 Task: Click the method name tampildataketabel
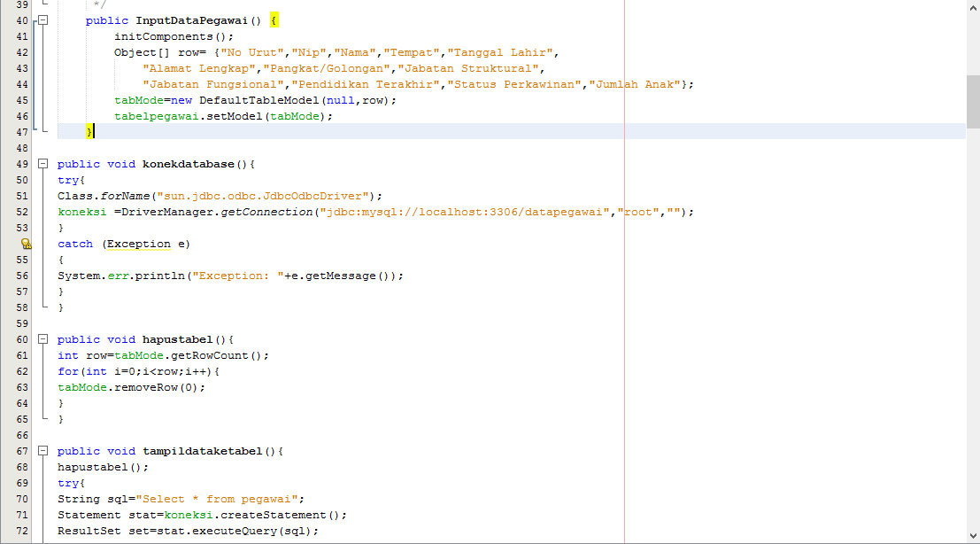[199, 451]
